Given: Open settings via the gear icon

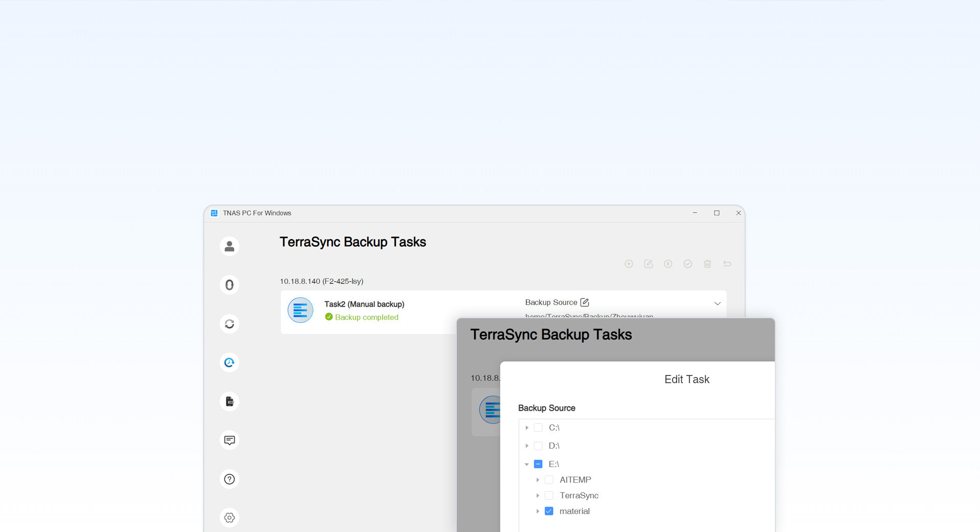Looking at the screenshot, I should pos(229,518).
